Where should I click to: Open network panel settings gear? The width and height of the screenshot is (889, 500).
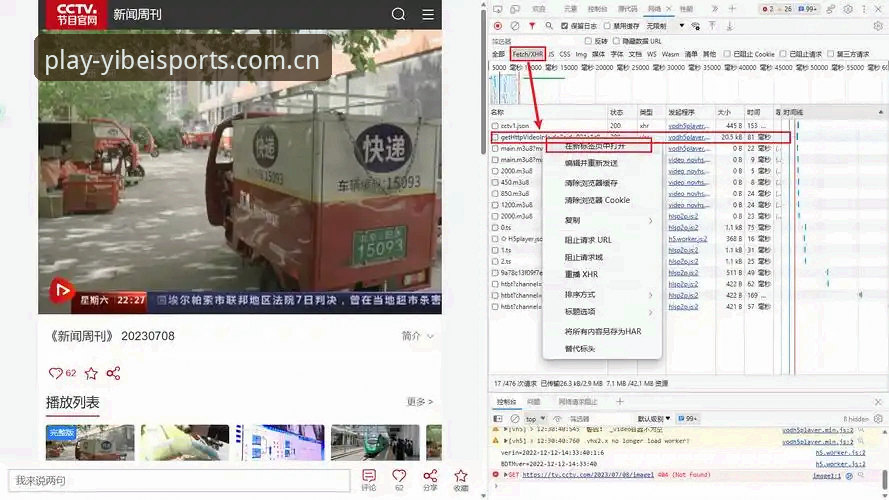(x=878, y=26)
